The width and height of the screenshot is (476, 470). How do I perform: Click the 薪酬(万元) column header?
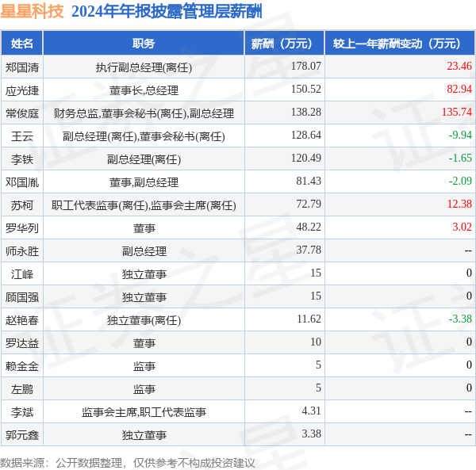285,44
